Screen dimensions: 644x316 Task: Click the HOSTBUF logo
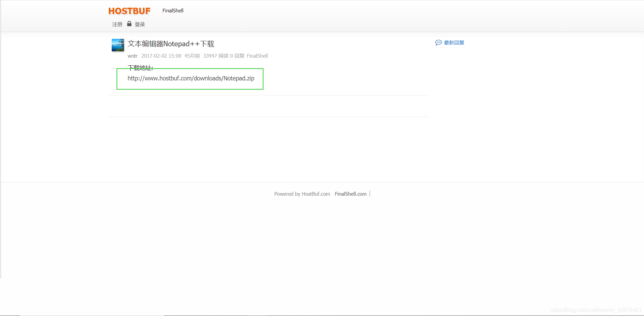coord(129,11)
